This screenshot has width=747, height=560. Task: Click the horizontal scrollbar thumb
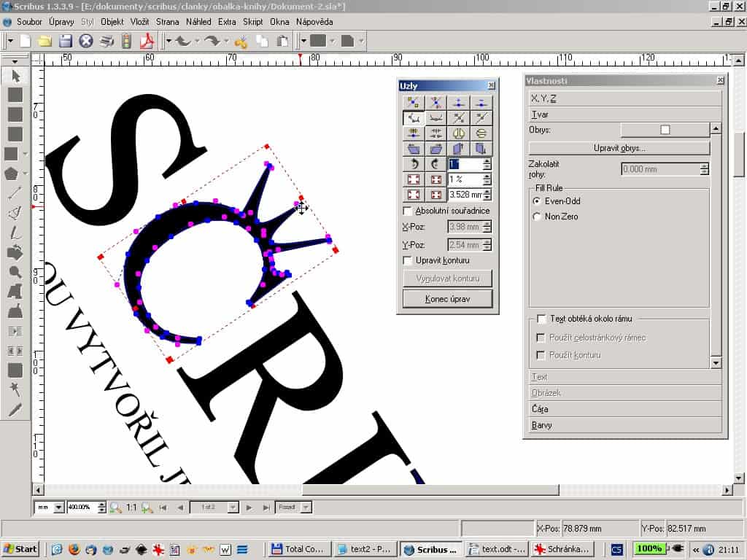[430, 489]
